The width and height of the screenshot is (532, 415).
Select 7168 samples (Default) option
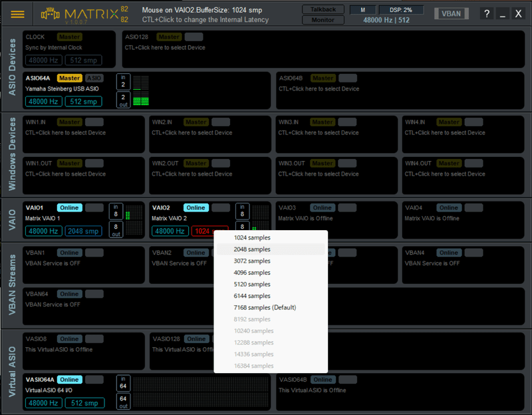(271, 307)
